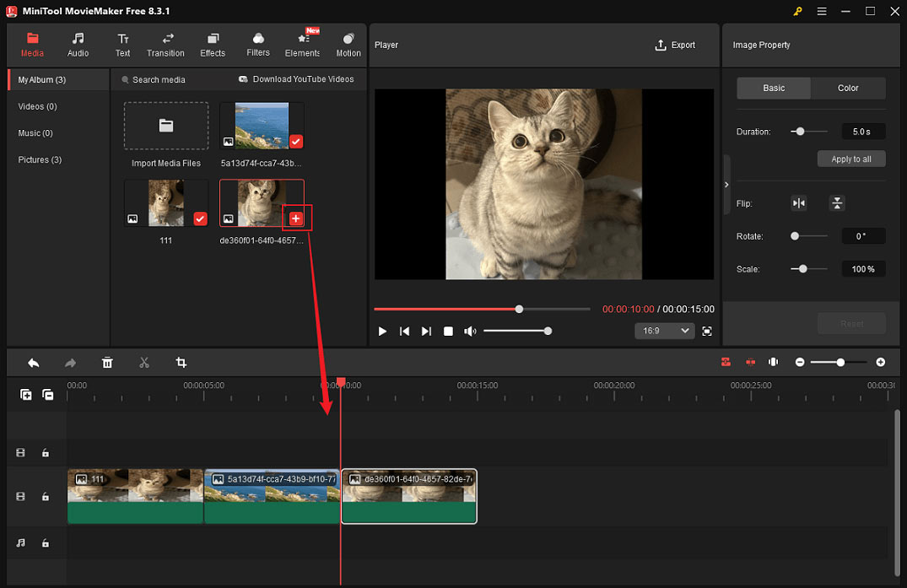Select the Split tool above the timeline
Viewport: 907px width, 588px height.
[143, 362]
